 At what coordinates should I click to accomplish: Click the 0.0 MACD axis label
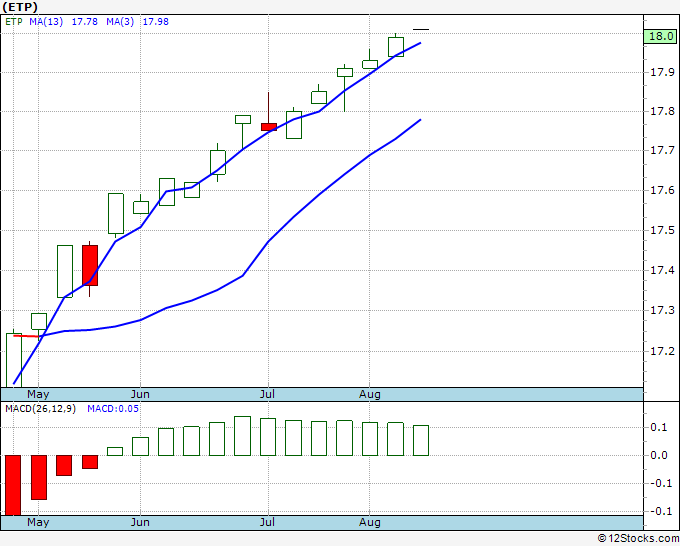[x=659, y=455]
